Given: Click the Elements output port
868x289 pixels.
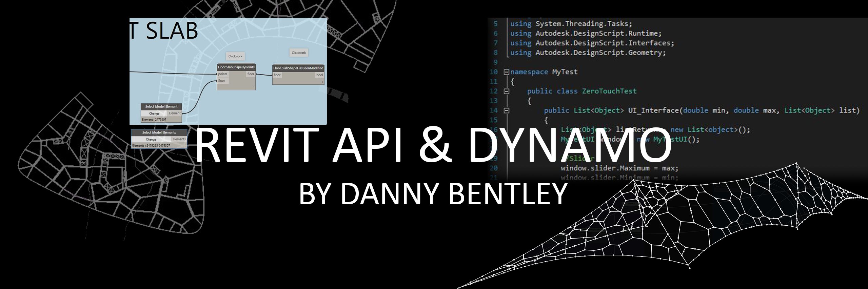Looking at the screenshot, I should click(x=179, y=139).
